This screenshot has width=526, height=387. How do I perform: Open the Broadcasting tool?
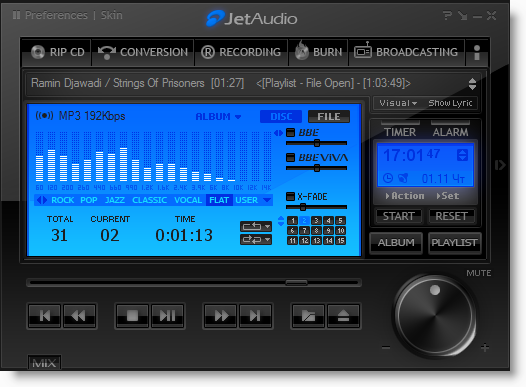(406, 52)
